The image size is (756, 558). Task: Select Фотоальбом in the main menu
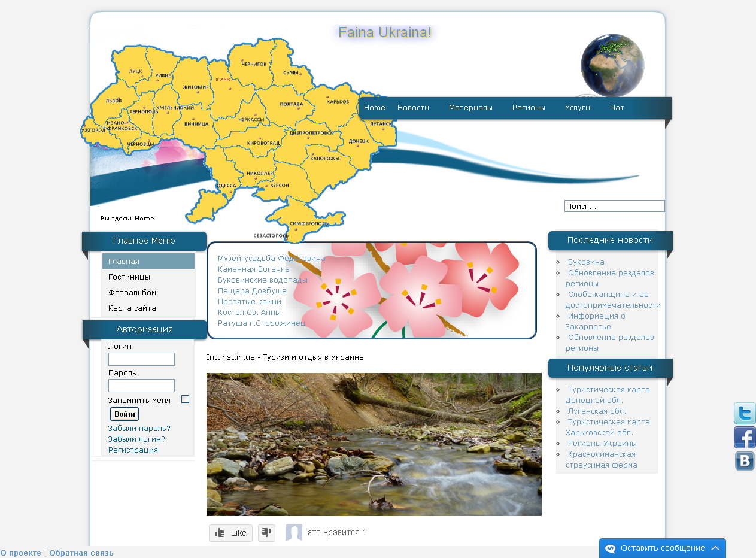click(x=148, y=293)
